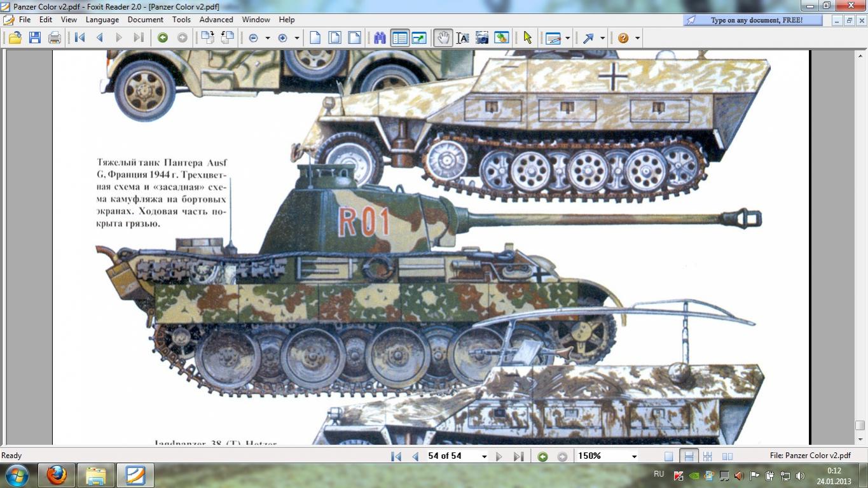
Task: Save the document using the floppy disk icon
Action: pyautogui.click(x=35, y=38)
